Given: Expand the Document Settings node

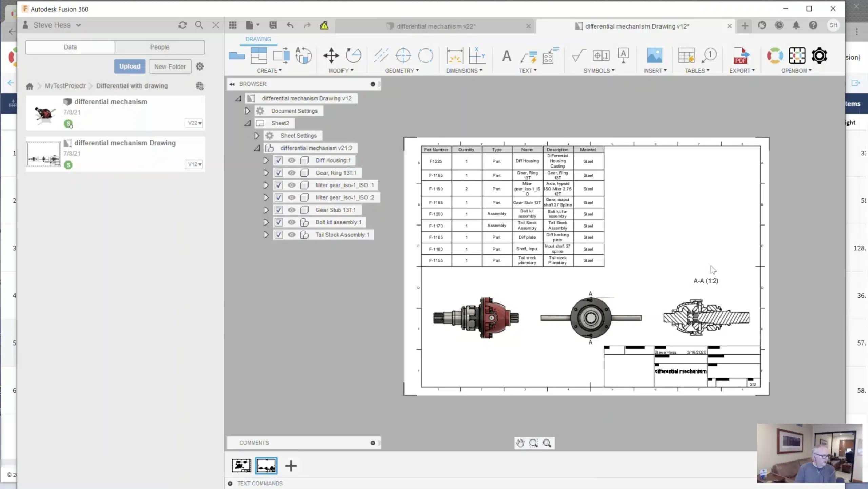Looking at the screenshot, I should click(247, 111).
